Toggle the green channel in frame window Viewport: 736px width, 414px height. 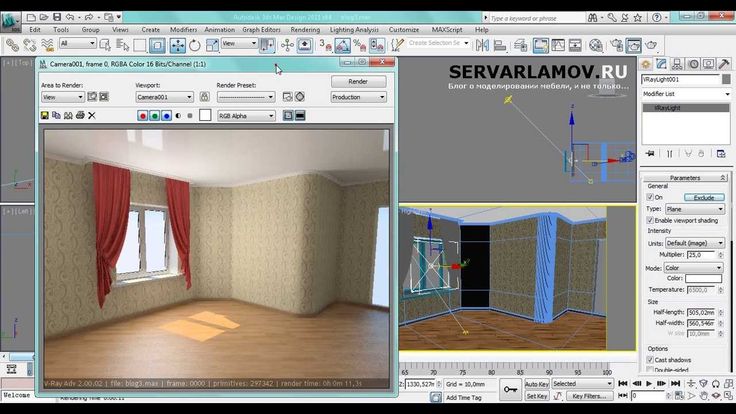coord(154,115)
